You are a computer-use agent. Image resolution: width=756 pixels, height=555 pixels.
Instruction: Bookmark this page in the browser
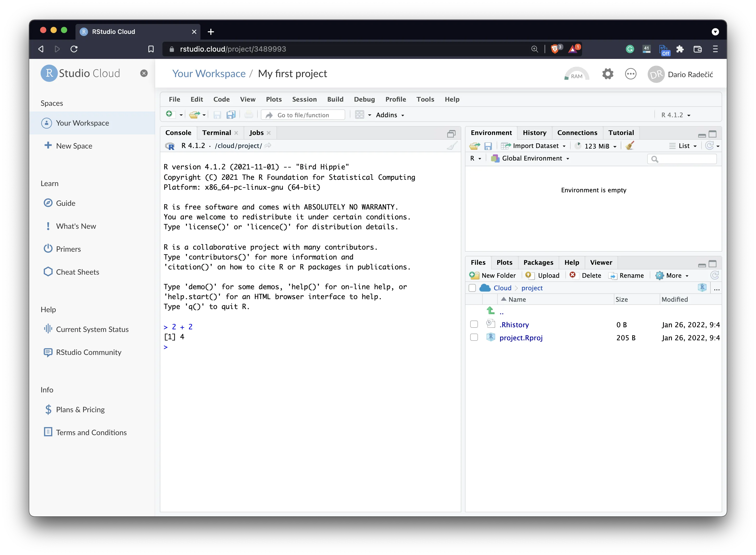coord(151,49)
